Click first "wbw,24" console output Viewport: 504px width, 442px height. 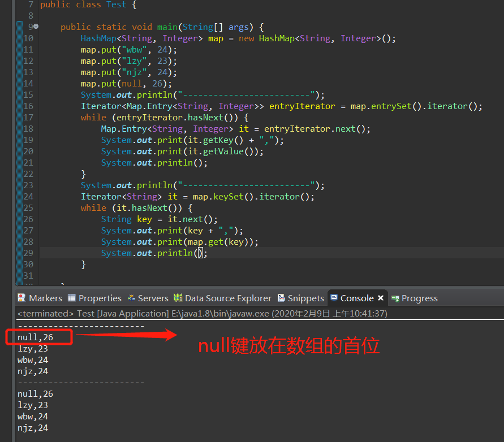pyautogui.click(x=33, y=360)
